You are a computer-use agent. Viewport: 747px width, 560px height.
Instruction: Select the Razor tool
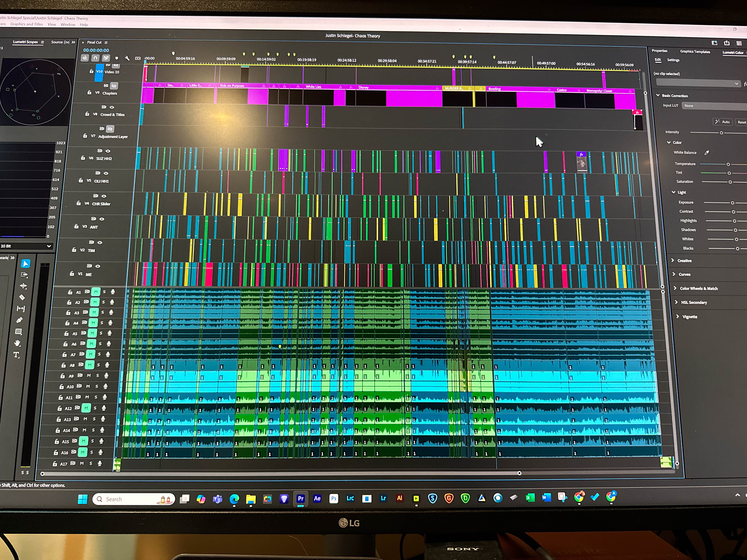(x=22, y=297)
